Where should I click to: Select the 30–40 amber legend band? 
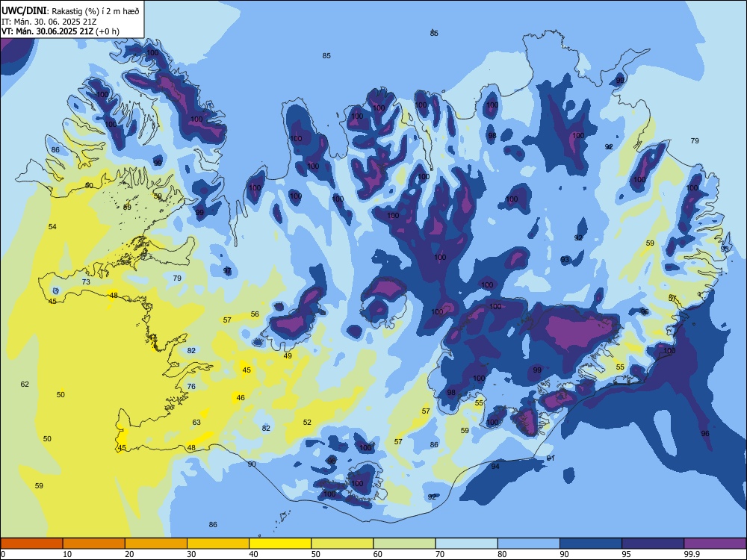pyautogui.click(x=218, y=544)
